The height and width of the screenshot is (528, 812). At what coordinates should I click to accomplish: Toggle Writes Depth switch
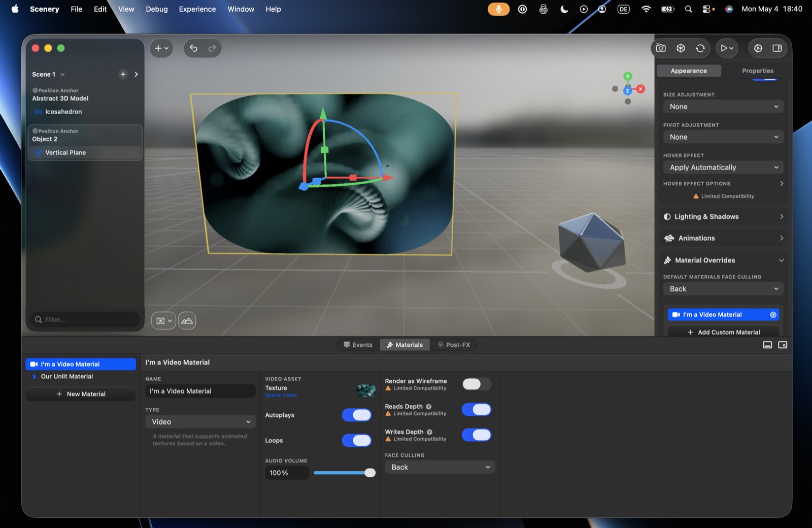[476, 435]
